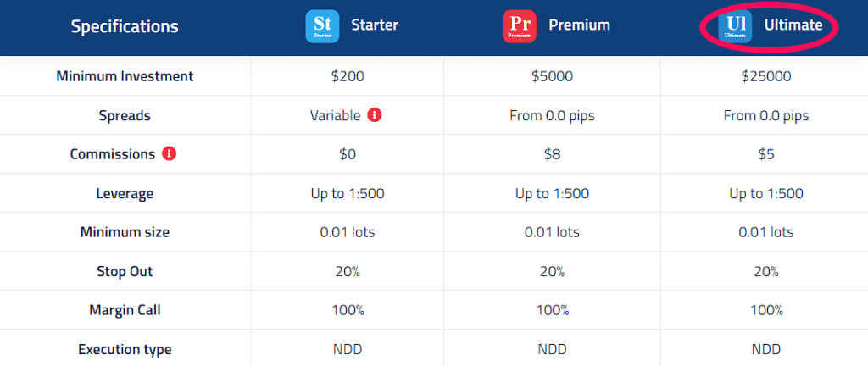
Task: Select the Premium column heading text
Action: tap(580, 25)
